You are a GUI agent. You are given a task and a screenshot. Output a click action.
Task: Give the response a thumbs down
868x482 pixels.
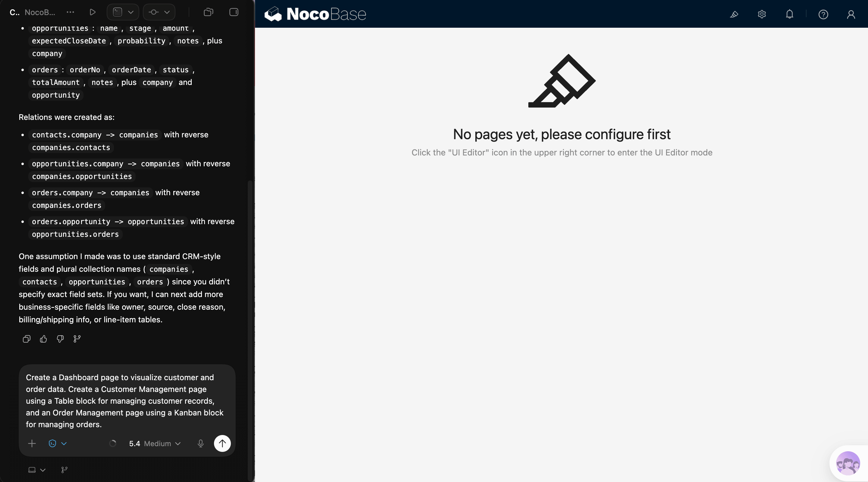pyautogui.click(x=60, y=339)
